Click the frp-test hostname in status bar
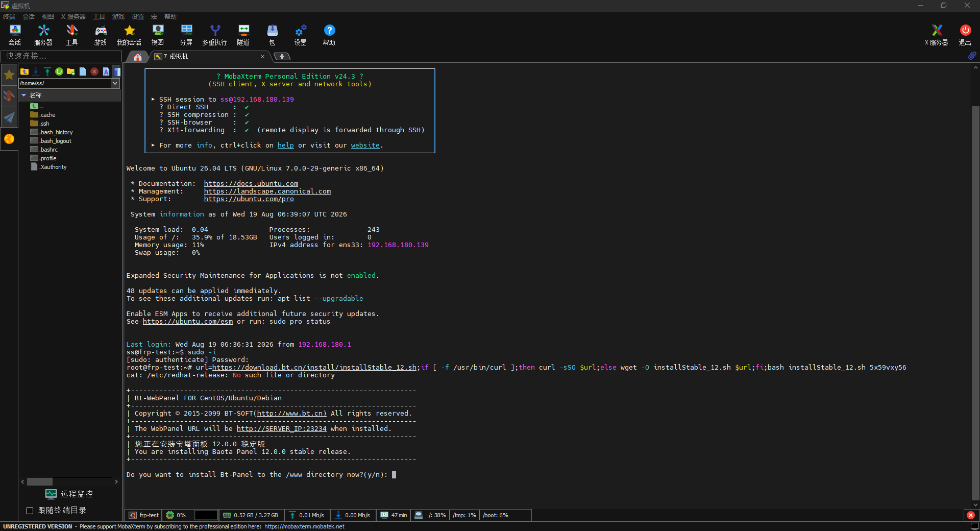This screenshot has width=980, height=531. tap(144, 515)
